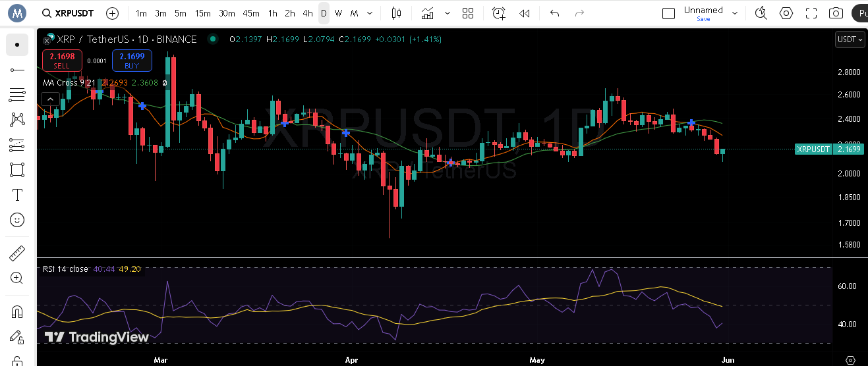This screenshot has width=868, height=366.
Task: Select the text annotation tool
Action: (17, 195)
